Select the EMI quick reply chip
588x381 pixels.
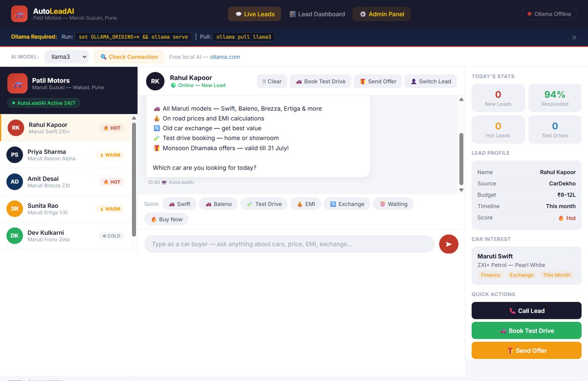(x=306, y=204)
